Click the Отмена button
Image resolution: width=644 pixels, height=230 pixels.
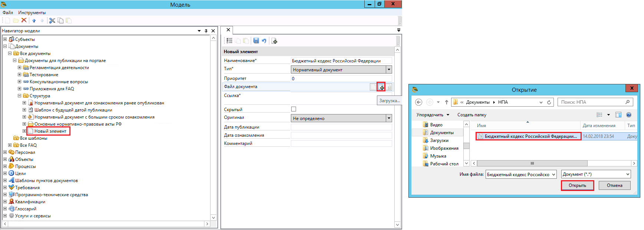[615, 185]
